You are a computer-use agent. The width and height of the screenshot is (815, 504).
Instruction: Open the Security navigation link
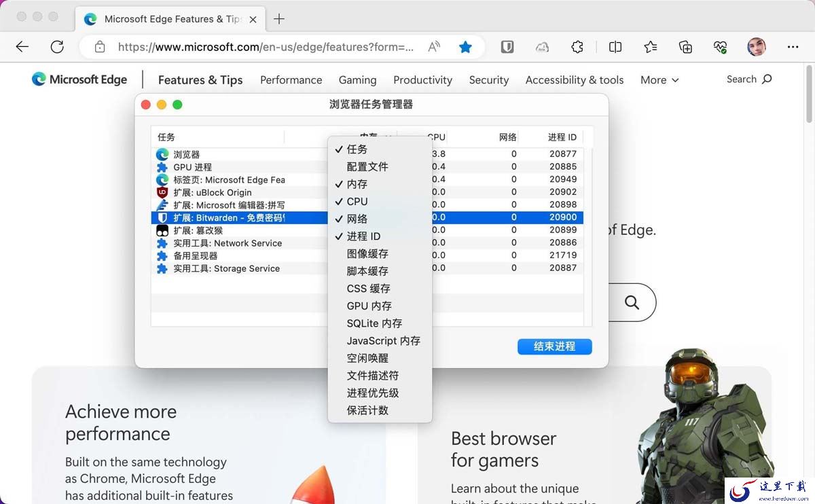click(489, 79)
